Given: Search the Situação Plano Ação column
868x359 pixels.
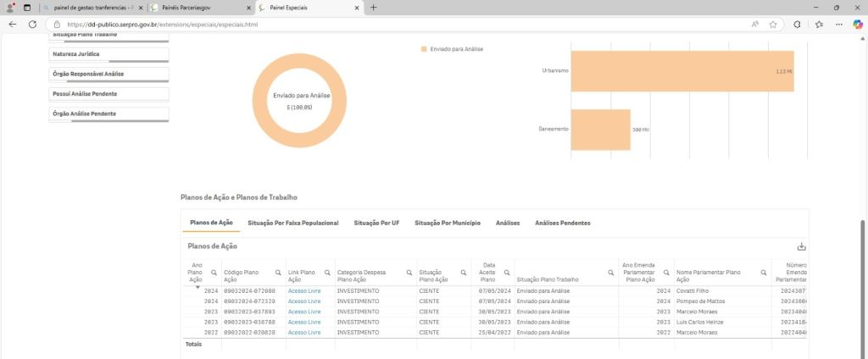Looking at the screenshot, I should 464,273.
